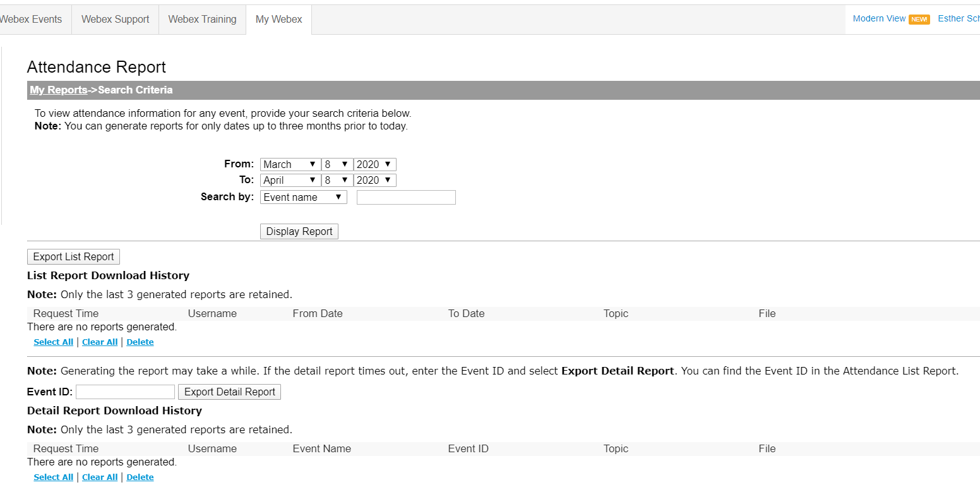
Task: Delete in Detail Report Download History
Action: (140, 477)
